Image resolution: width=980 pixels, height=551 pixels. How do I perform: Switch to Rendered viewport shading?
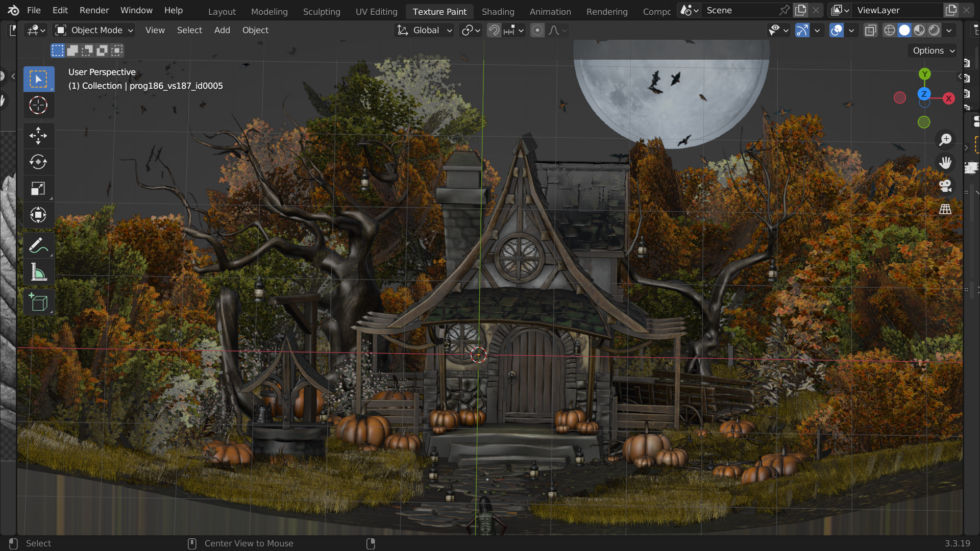pyautogui.click(x=934, y=31)
